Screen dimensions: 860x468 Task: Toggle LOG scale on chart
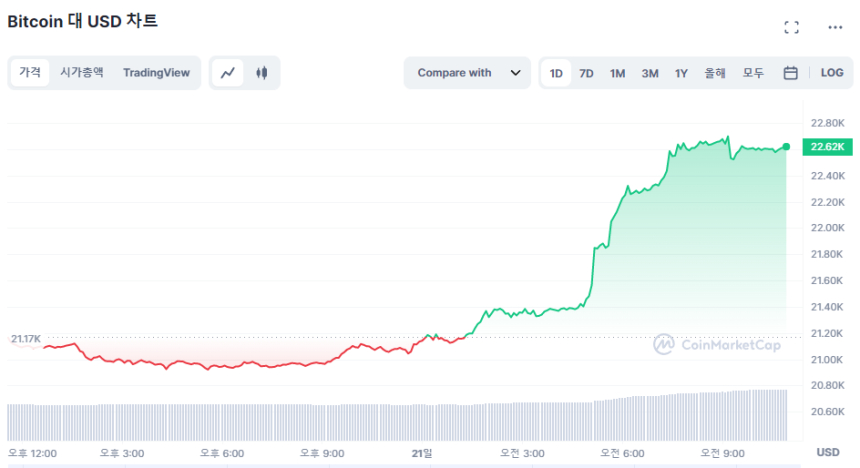(x=832, y=73)
